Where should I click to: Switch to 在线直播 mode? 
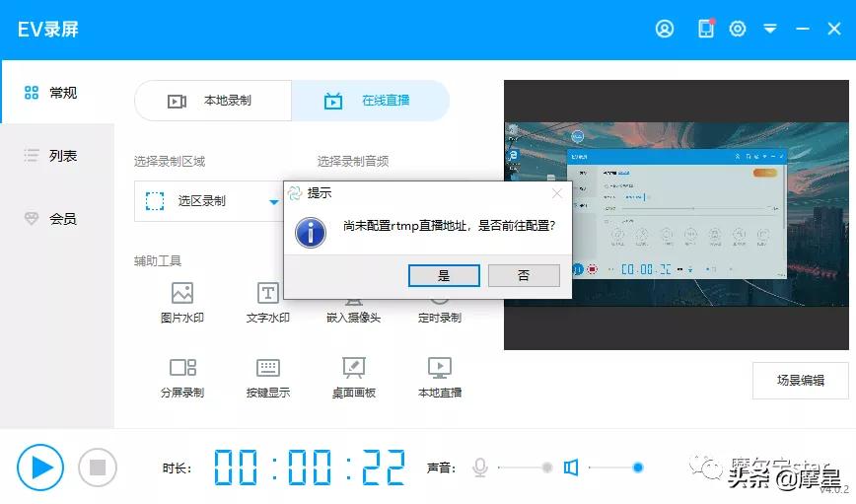tap(370, 101)
